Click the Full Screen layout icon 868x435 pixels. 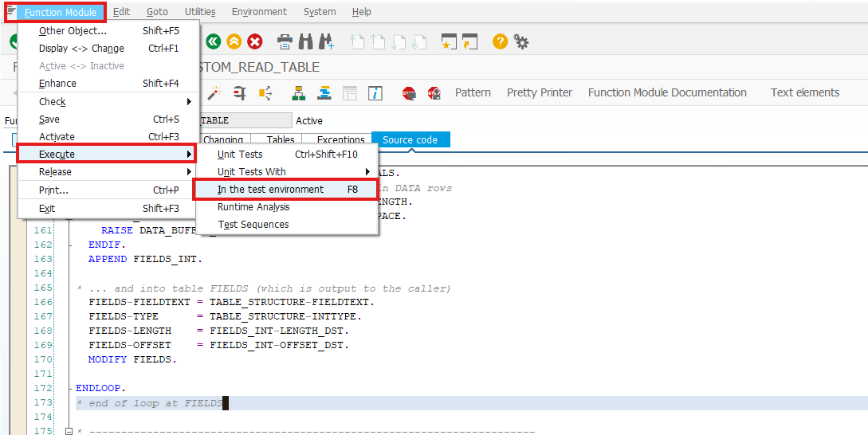(349, 93)
